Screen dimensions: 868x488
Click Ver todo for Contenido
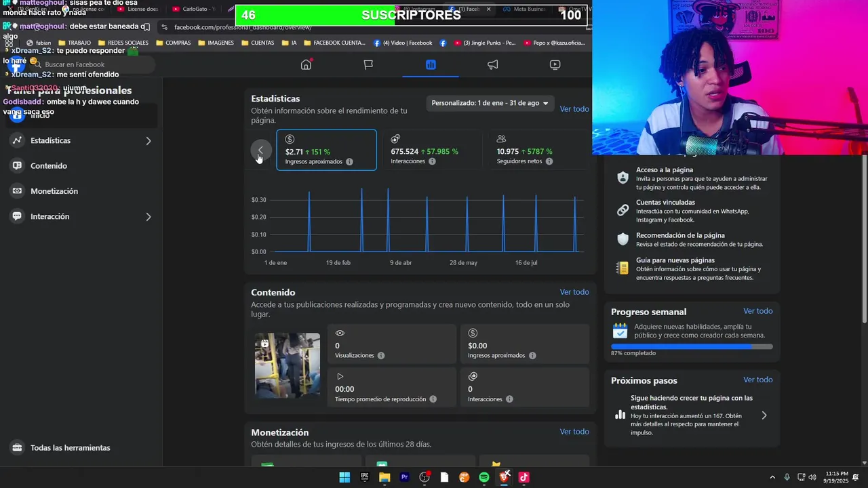574,292
